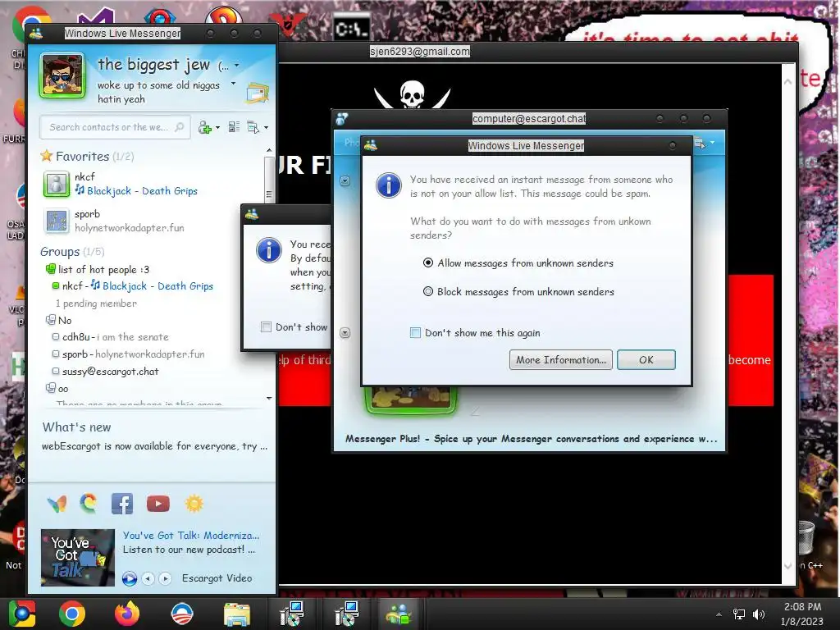Screen dimensions: 840x630
Task: Open the add contact dropdown arrow
Action: click(x=217, y=127)
